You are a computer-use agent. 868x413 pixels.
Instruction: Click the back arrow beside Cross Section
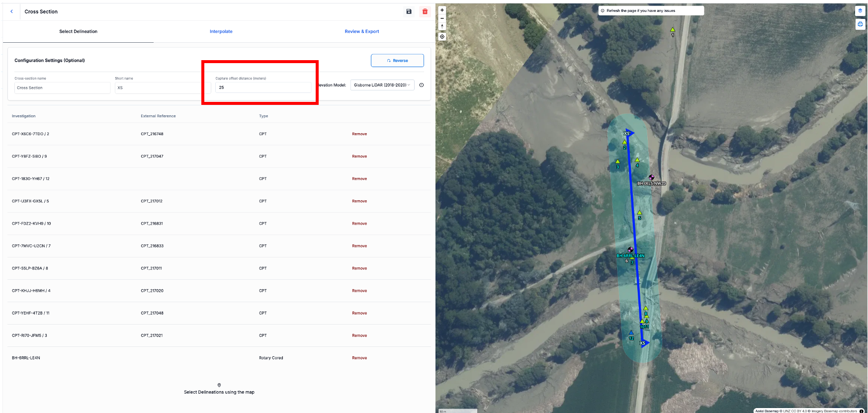coord(11,11)
